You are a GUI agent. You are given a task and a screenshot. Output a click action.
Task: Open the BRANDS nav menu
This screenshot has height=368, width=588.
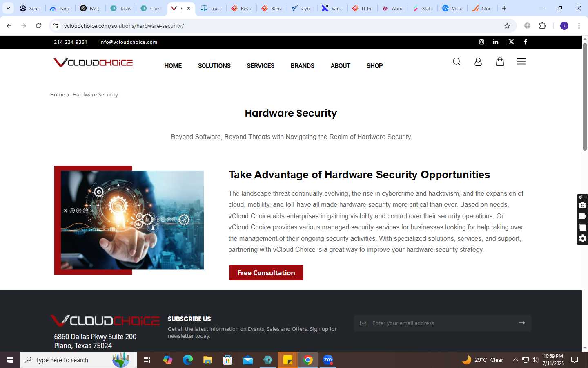coord(303,66)
